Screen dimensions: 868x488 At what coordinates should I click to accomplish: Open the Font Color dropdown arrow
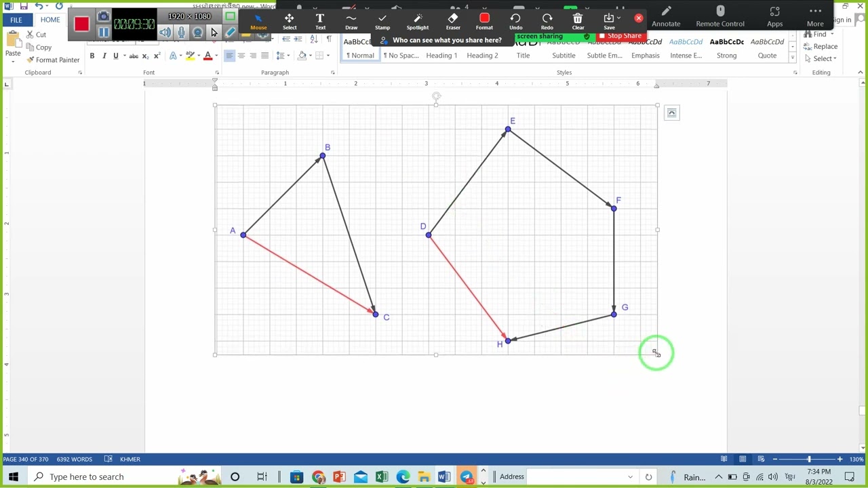point(216,56)
